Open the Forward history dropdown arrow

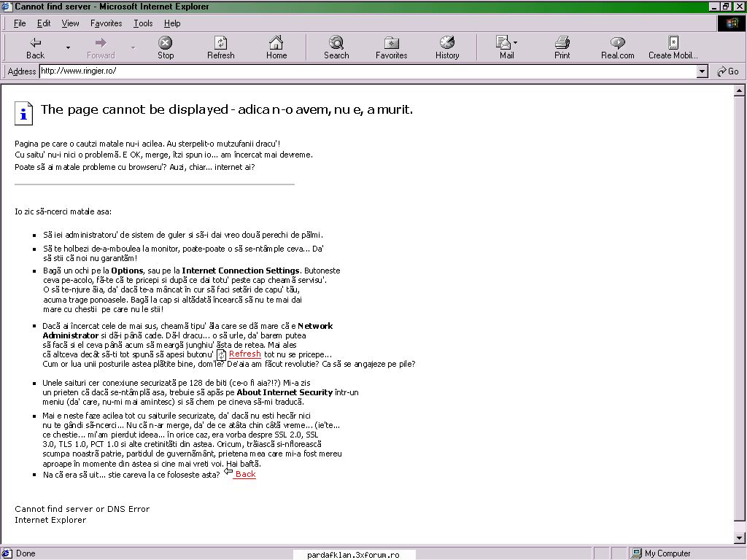coord(133,47)
